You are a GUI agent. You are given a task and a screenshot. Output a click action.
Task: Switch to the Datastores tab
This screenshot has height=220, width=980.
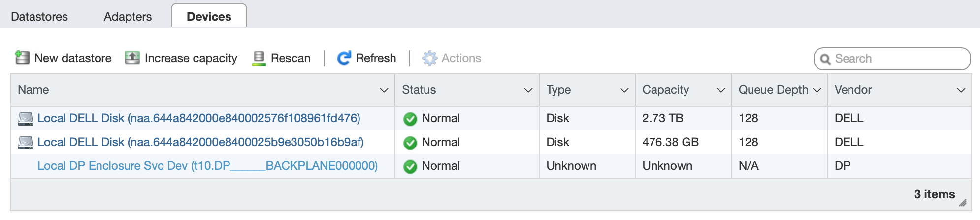click(39, 17)
